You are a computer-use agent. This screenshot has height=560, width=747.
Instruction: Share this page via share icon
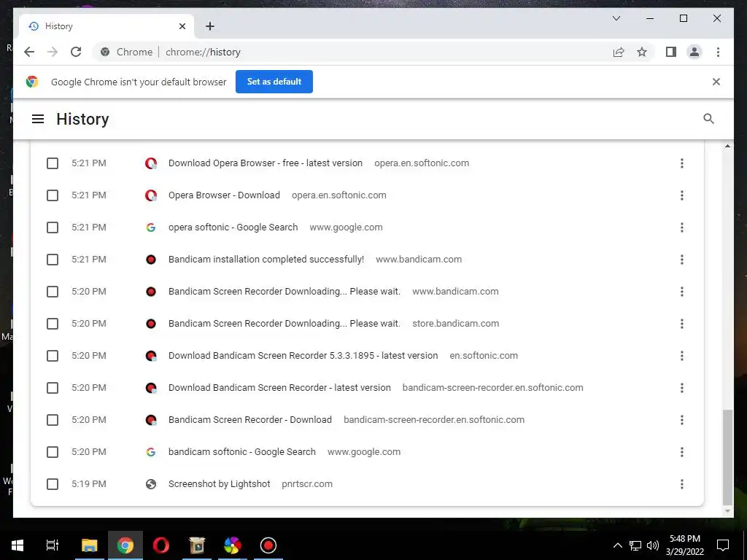pos(619,52)
